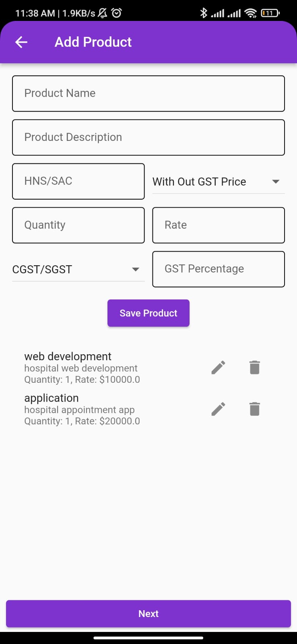
Task: Delete the application product entry
Action: tap(254, 409)
